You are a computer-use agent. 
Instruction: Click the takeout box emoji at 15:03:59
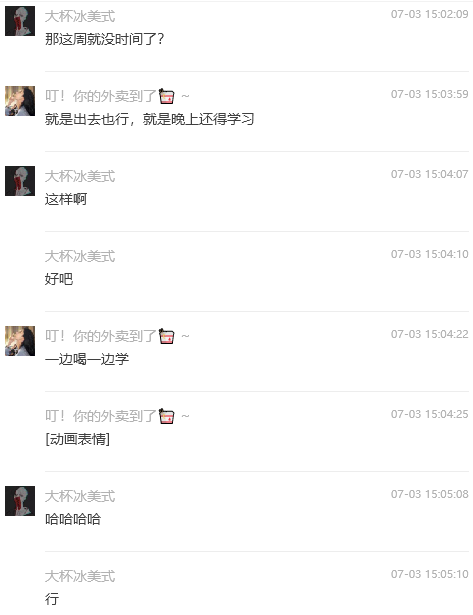pos(166,96)
